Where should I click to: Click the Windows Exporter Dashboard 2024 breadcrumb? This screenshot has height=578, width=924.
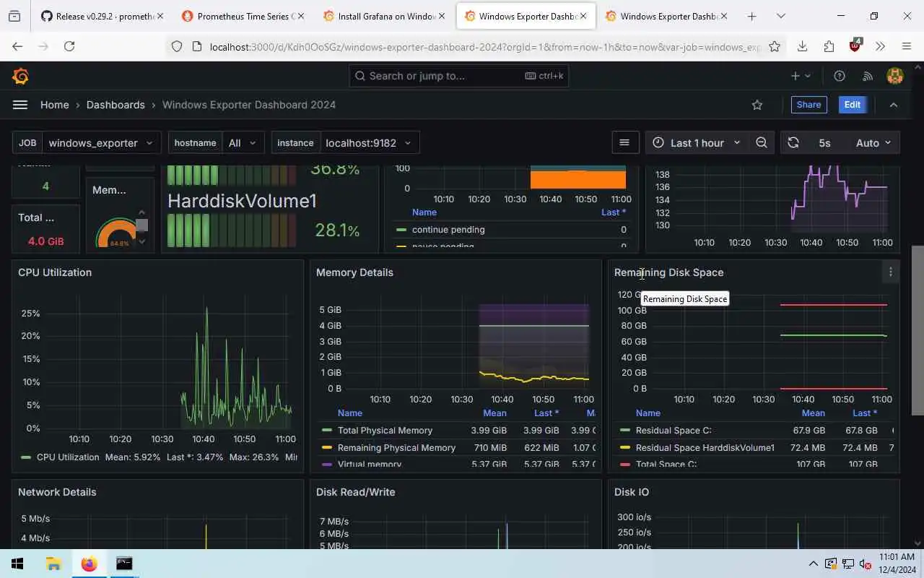pyautogui.click(x=249, y=105)
